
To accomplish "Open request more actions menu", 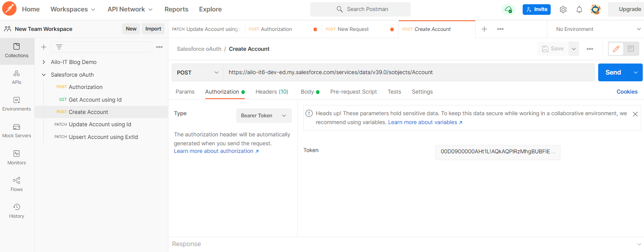I will pyautogui.click(x=590, y=49).
